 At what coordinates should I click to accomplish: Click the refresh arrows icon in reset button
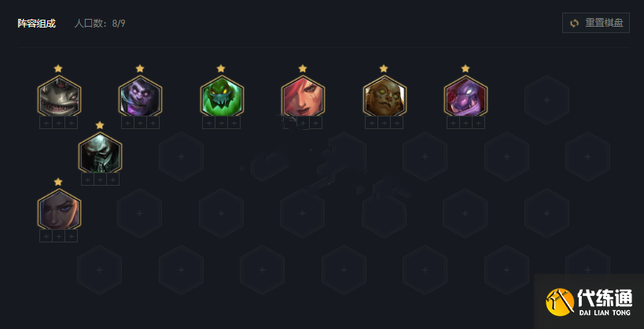click(x=574, y=23)
